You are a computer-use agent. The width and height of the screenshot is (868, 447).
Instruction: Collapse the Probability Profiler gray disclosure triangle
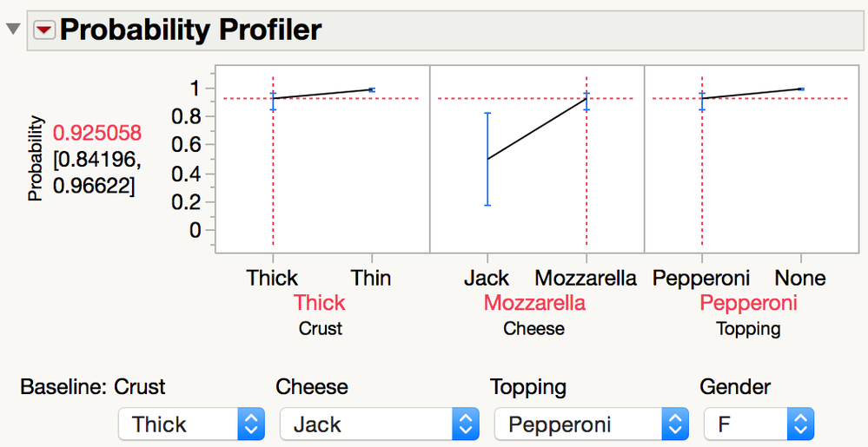point(13,29)
